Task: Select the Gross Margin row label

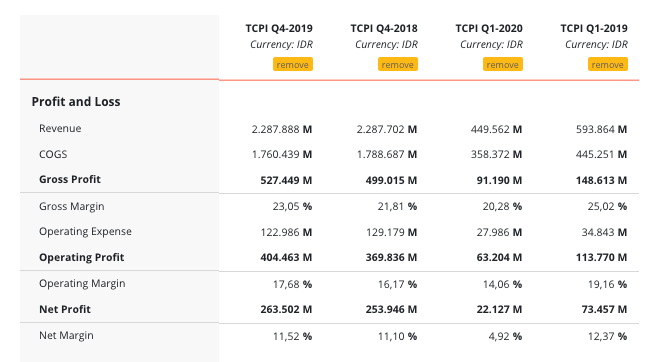Action: [x=72, y=206]
